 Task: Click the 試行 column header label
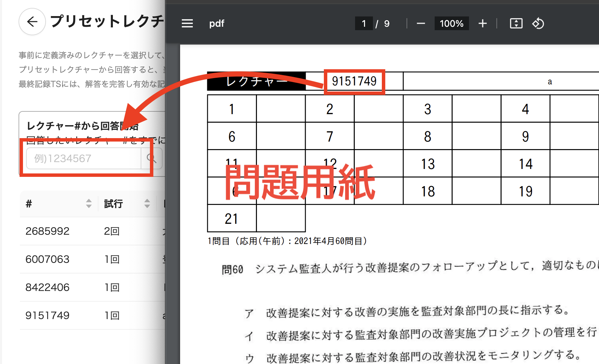(113, 204)
